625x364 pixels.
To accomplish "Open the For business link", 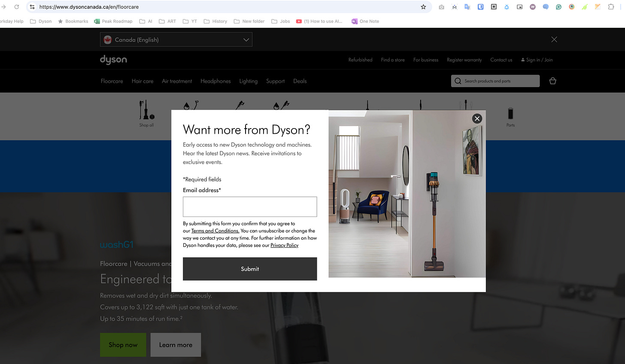I will coord(426,60).
